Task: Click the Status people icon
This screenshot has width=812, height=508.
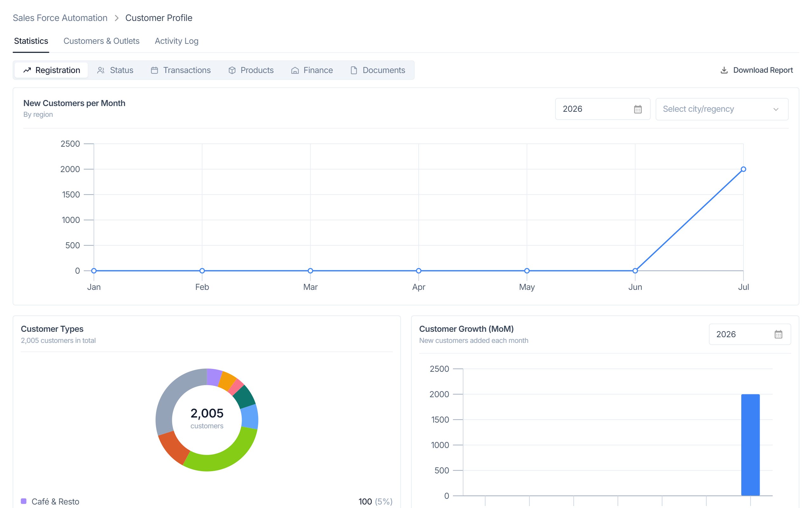Action: pos(101,70)
